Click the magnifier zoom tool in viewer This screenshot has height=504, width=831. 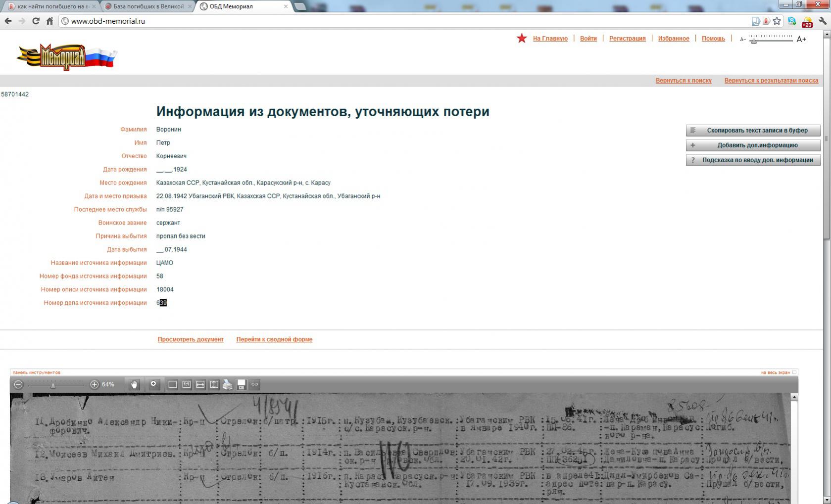154,384
